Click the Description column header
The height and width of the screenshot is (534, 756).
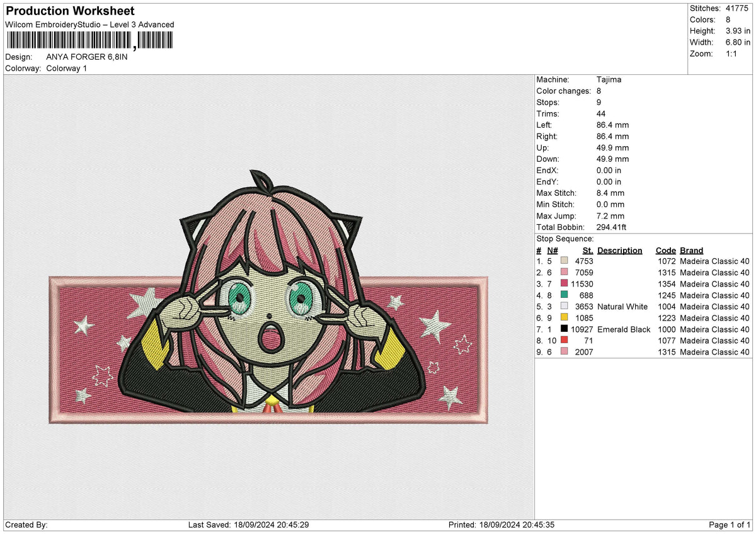click(620, 251)
